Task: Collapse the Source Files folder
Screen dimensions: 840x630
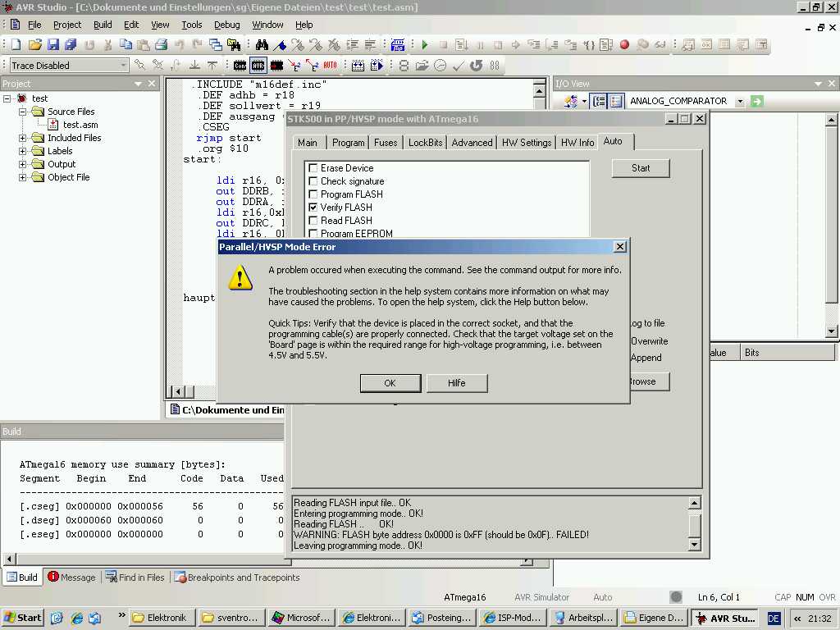Action: pos(22,112)
